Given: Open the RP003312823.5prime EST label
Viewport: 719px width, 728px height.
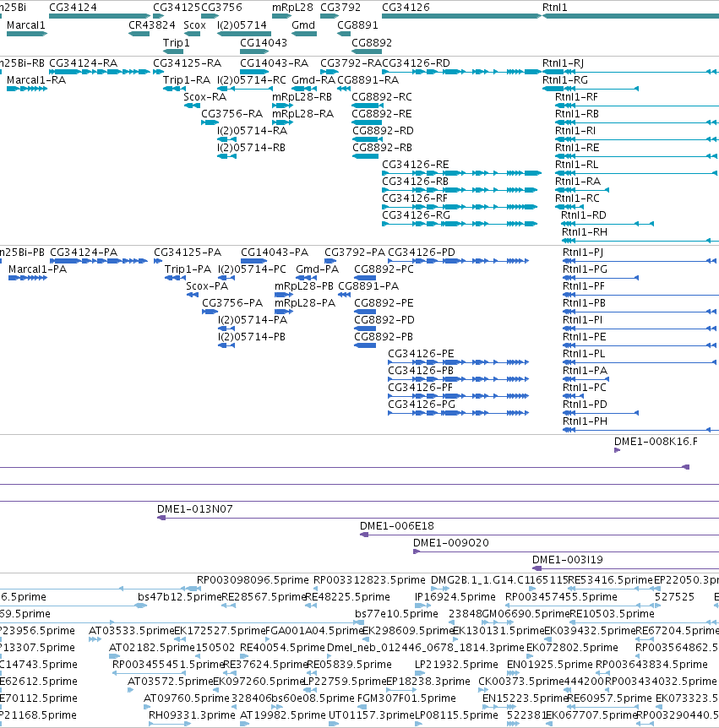Looking at the screenshot, I should click(x=369, y=580).
